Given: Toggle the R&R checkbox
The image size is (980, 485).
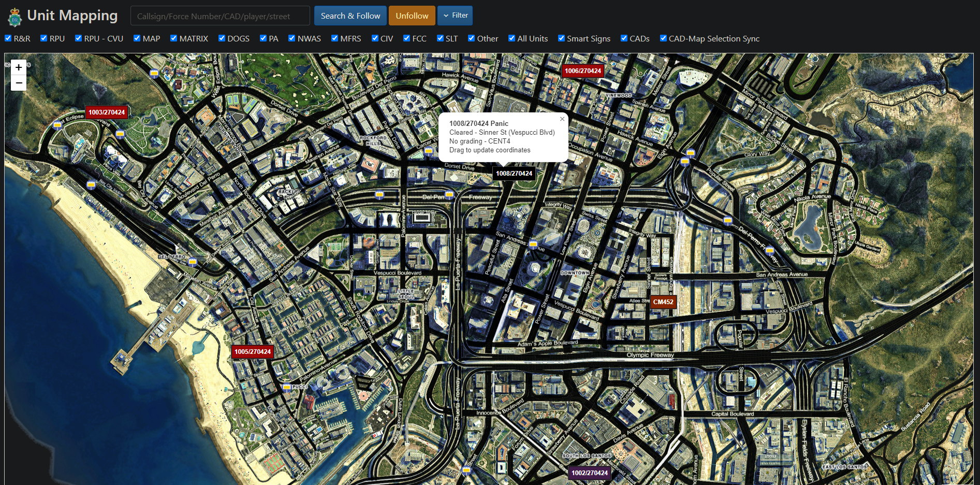Looking at the screenshot, I should (8, 38).
